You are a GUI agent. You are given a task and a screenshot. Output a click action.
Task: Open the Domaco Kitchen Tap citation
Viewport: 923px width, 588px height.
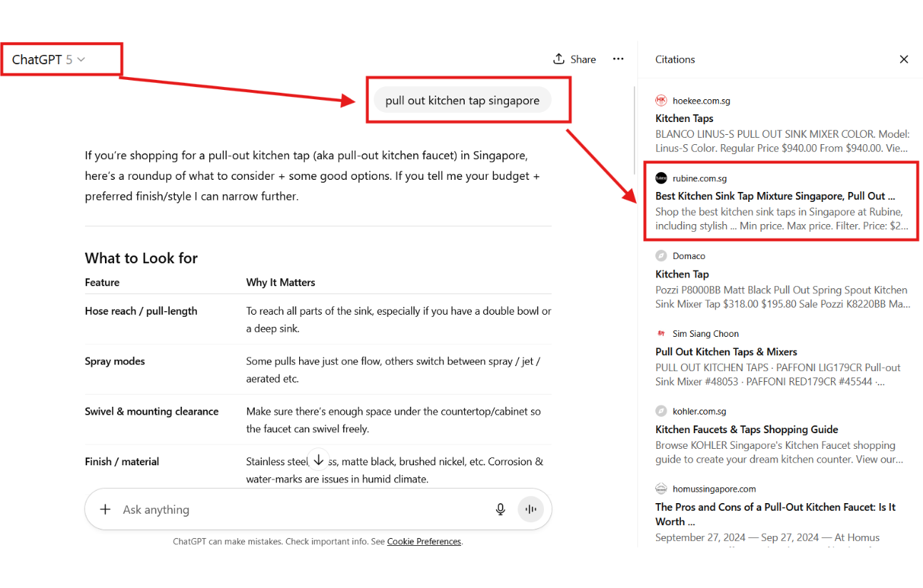click(682, 274)
